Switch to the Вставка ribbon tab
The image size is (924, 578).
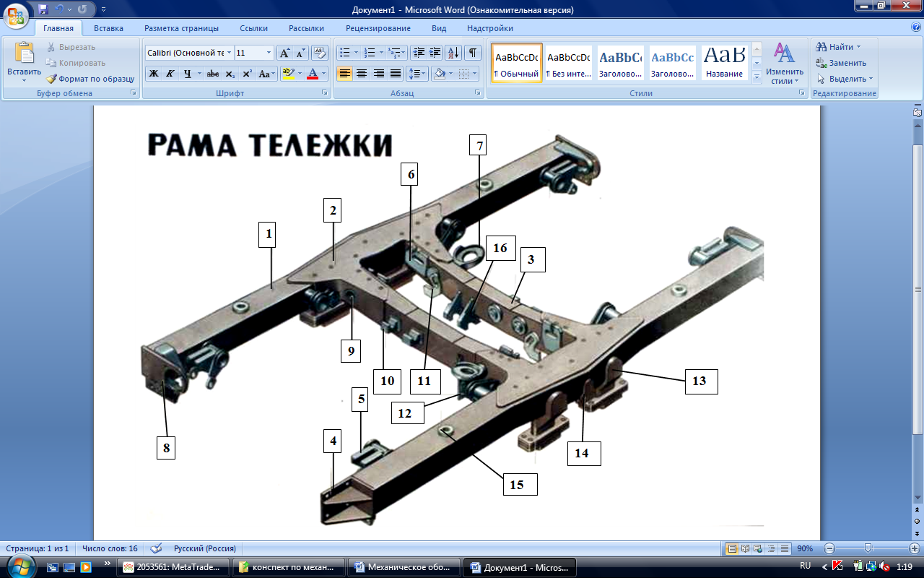pyautogui.click(x=108, y=28)
